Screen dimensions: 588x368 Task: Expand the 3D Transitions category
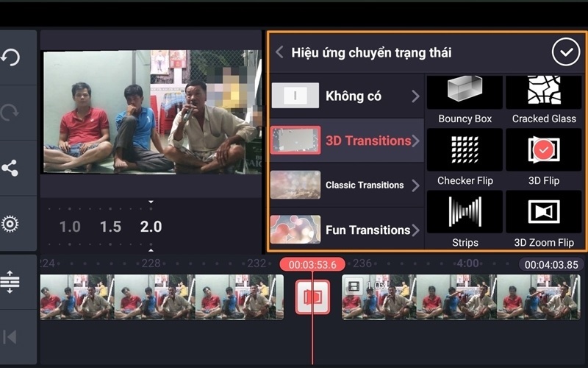point(347,141)
